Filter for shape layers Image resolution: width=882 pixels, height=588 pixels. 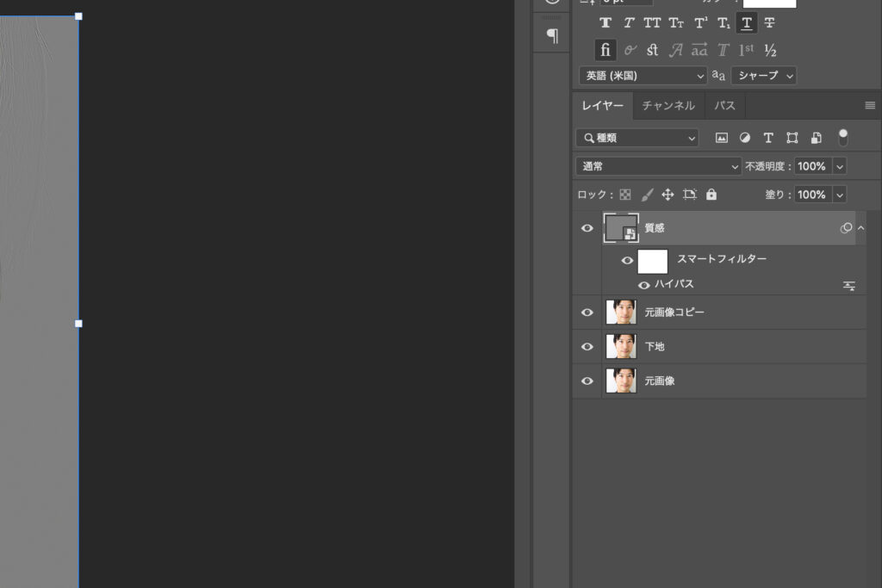click(x=792, y=138)
